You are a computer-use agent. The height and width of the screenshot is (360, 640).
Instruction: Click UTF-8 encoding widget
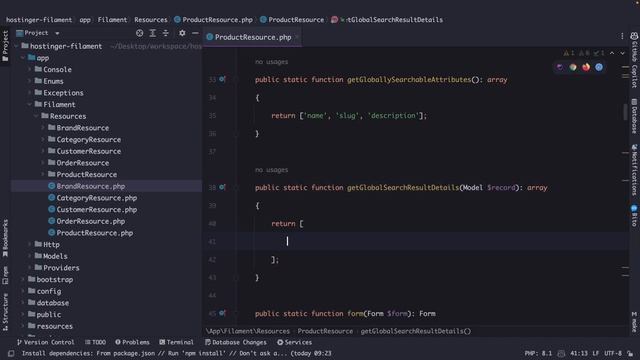click(x=613, y=353)
